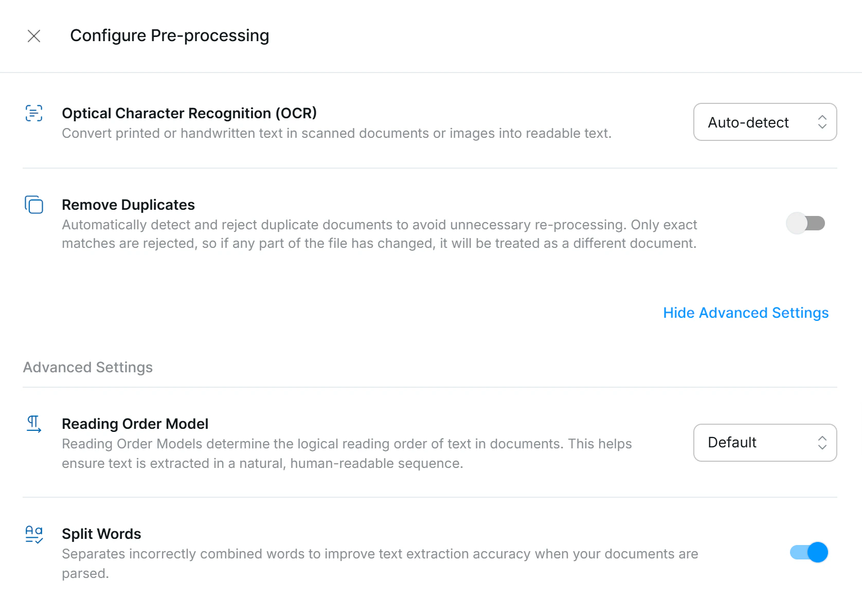Open the Auto-detect OCR dropdown
Image resolution: width=862 pixels, height=616 pixels.
765,122
